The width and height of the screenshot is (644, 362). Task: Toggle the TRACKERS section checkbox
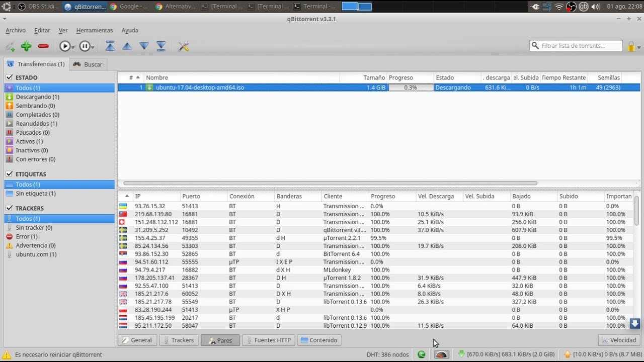[x=9, y=208]
